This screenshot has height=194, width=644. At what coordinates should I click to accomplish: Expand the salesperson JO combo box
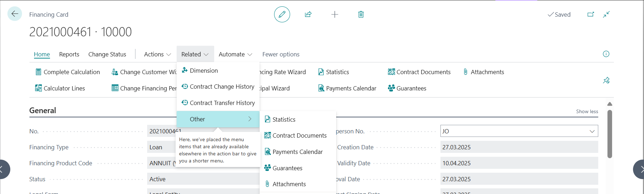click(592, 131)
